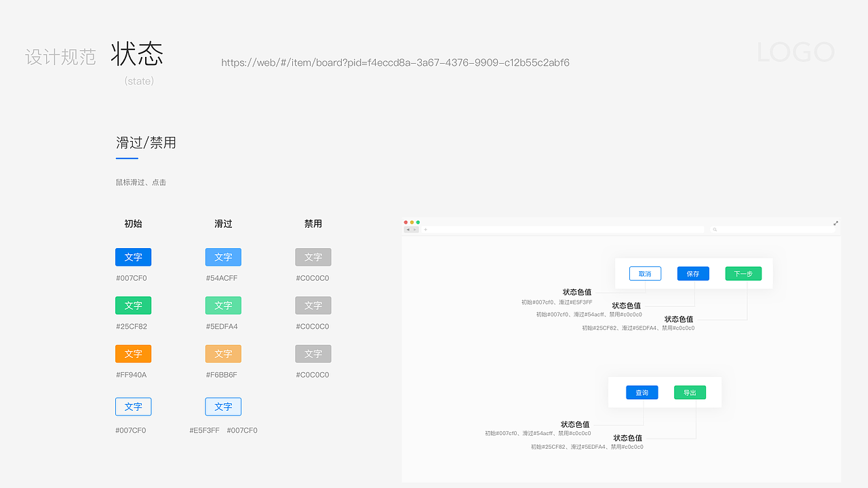Click the 设计规范 title text

click(61, 57)
